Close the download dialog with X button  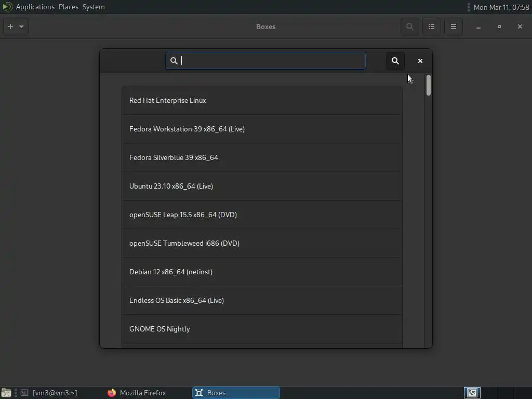click(x=420, y=61)
